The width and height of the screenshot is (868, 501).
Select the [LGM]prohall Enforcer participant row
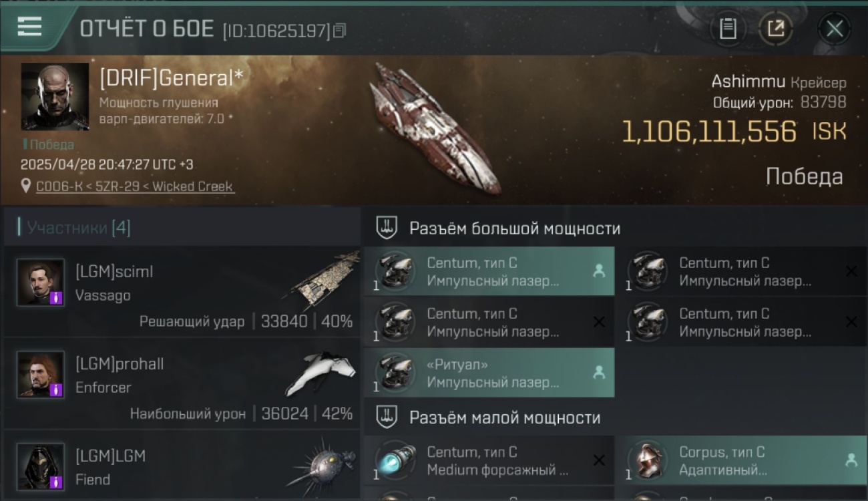coord(182,383)
